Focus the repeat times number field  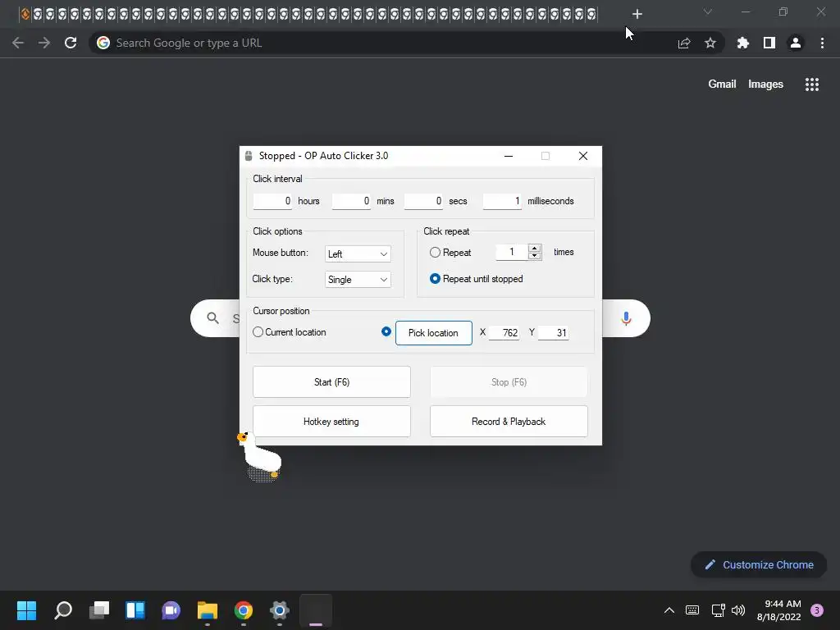coord(512,252)
